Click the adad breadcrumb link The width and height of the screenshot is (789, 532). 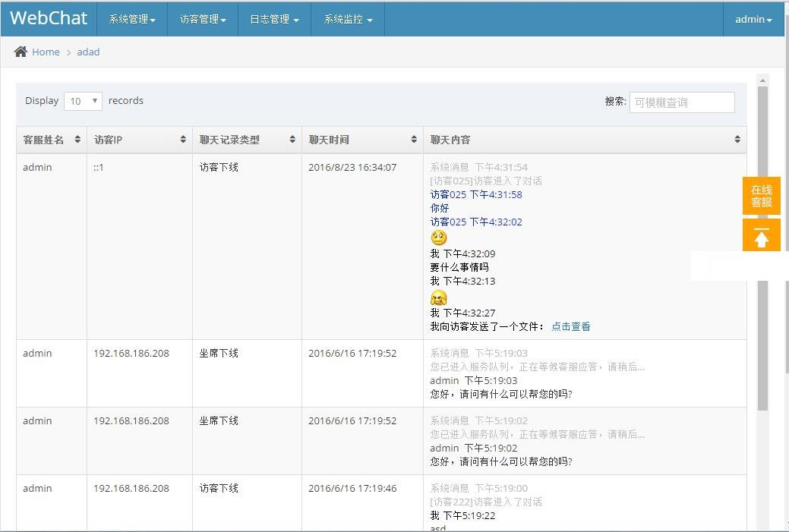pos(88,52)
